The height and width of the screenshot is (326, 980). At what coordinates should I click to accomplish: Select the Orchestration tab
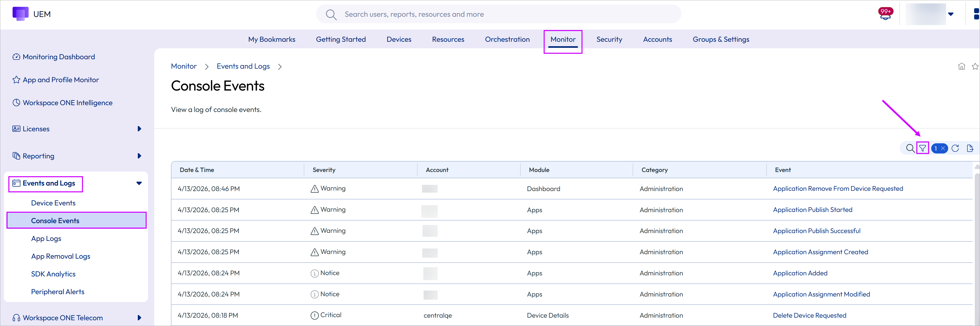[507, 40]
